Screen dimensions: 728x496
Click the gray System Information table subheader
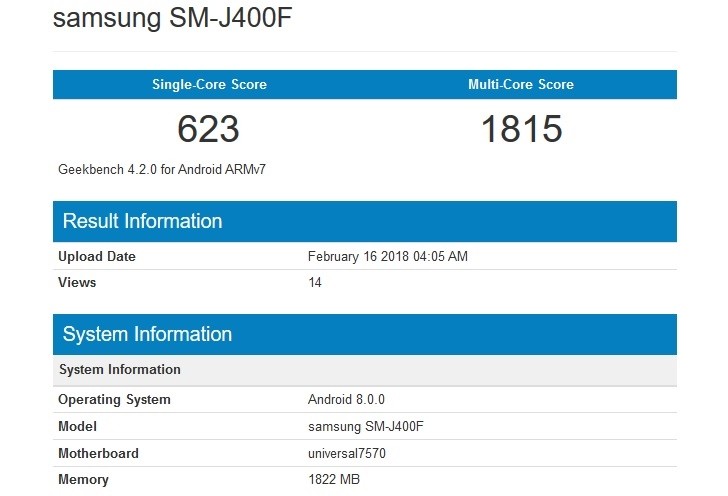(120, 370)
